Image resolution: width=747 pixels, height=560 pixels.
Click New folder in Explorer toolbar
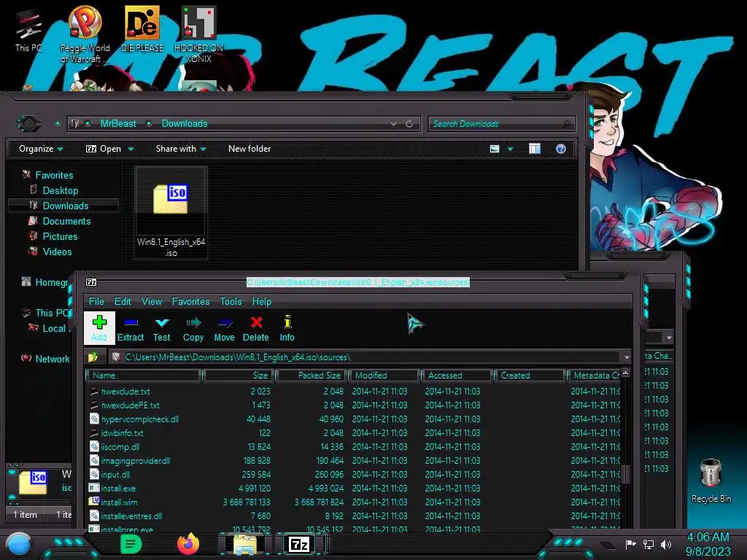[x=249, y=149]
